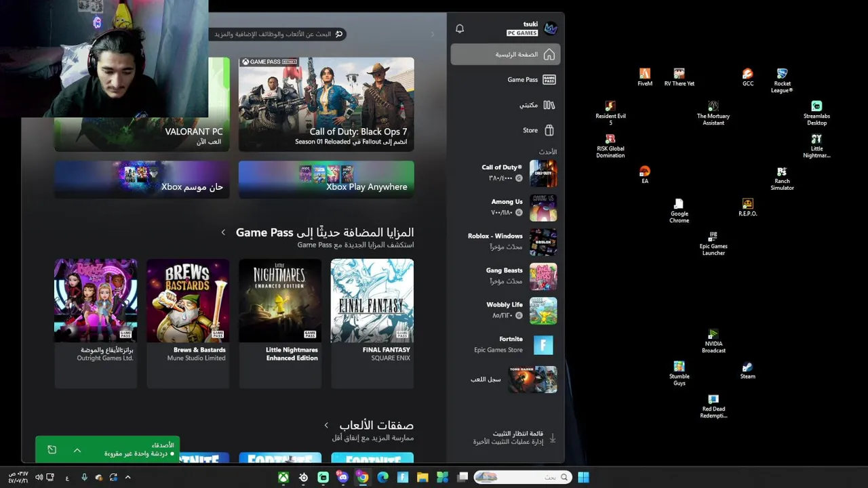
Task: Open the Bratz game card by Outright Games
Action: [x=96, y=323]
